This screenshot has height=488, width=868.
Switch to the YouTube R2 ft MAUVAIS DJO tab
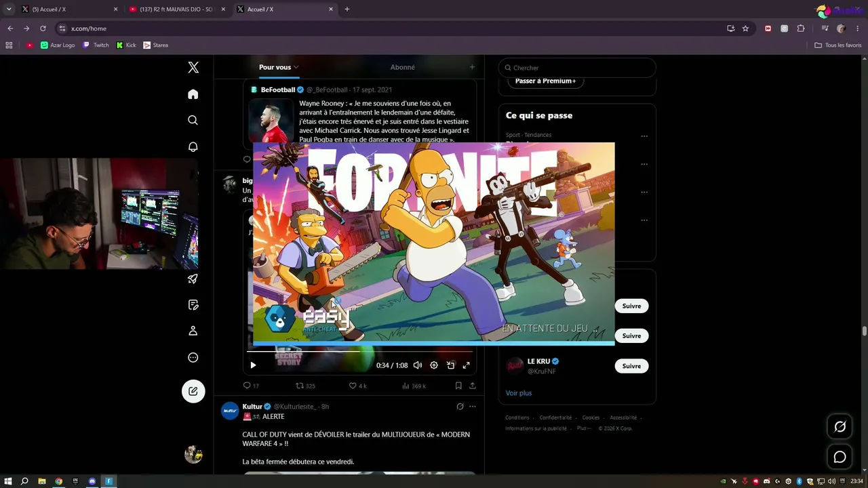tap(178, 9)
